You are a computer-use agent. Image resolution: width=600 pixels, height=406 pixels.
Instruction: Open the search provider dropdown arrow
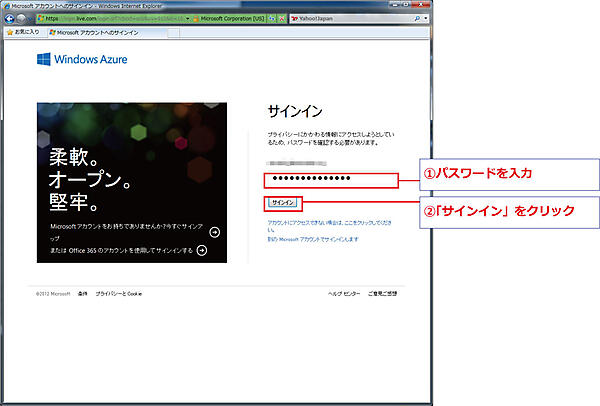[x=426, y=18]
